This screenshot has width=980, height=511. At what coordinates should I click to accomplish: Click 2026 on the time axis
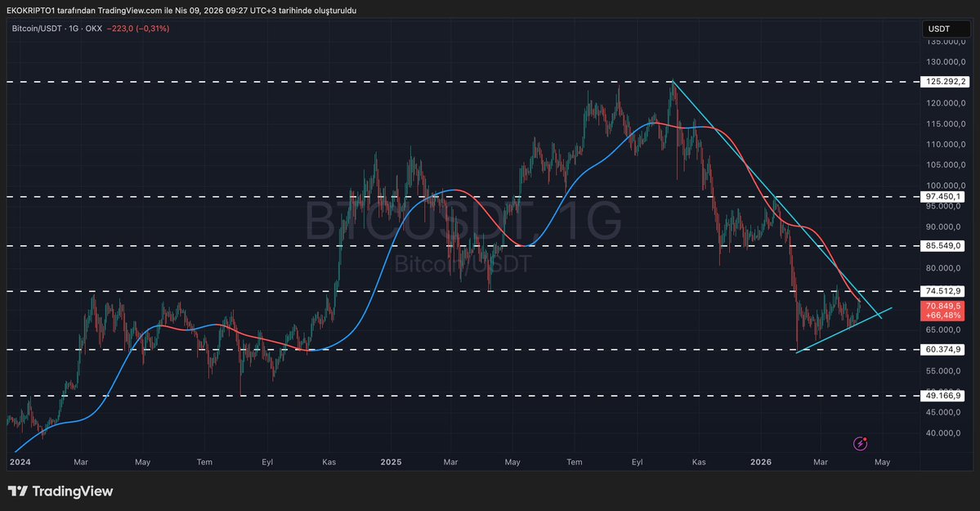tap(760, 462)
